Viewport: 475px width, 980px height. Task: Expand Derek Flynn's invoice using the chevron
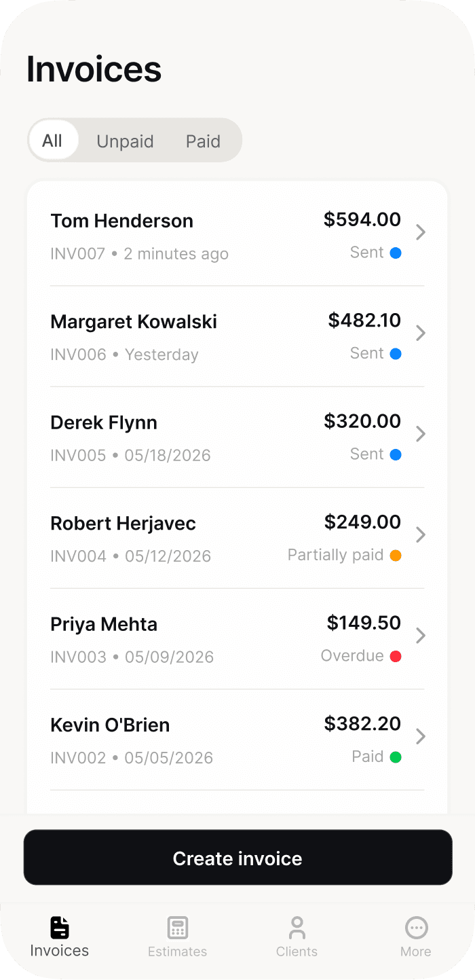click(420, 434)
